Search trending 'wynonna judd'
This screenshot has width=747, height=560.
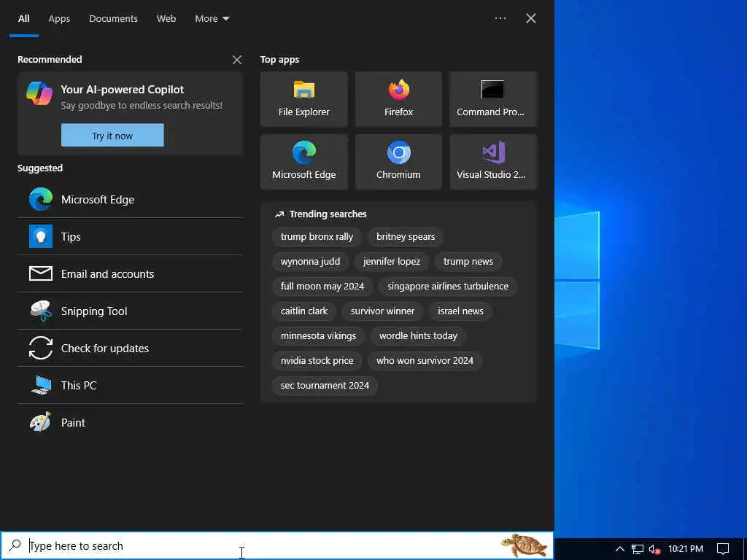(x=310, y=262)
